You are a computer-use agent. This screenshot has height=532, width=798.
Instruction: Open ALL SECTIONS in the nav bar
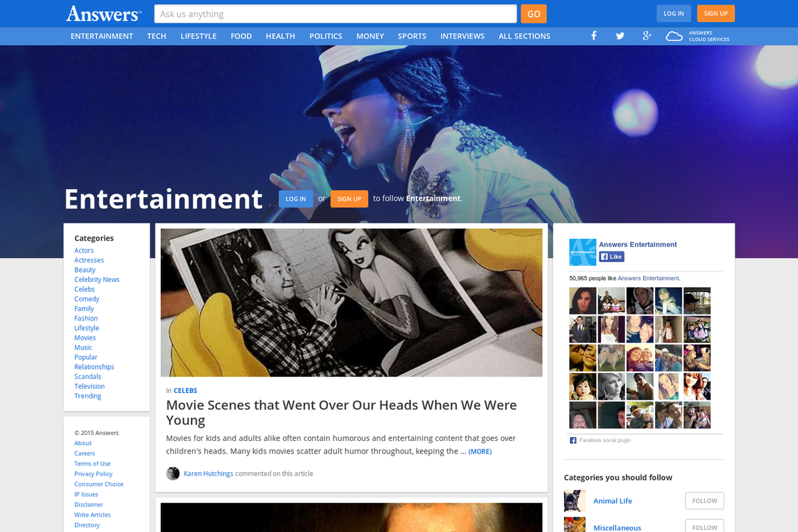[525, 36]
